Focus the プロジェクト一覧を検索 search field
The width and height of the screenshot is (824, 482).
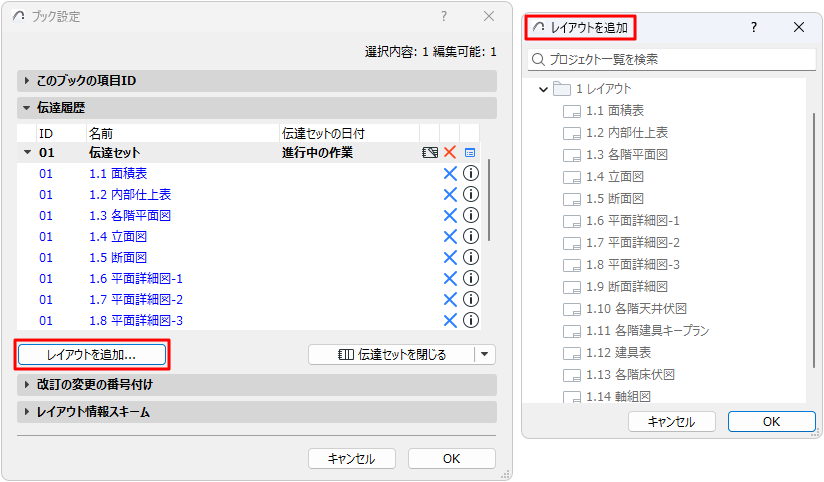pos(672,59)
